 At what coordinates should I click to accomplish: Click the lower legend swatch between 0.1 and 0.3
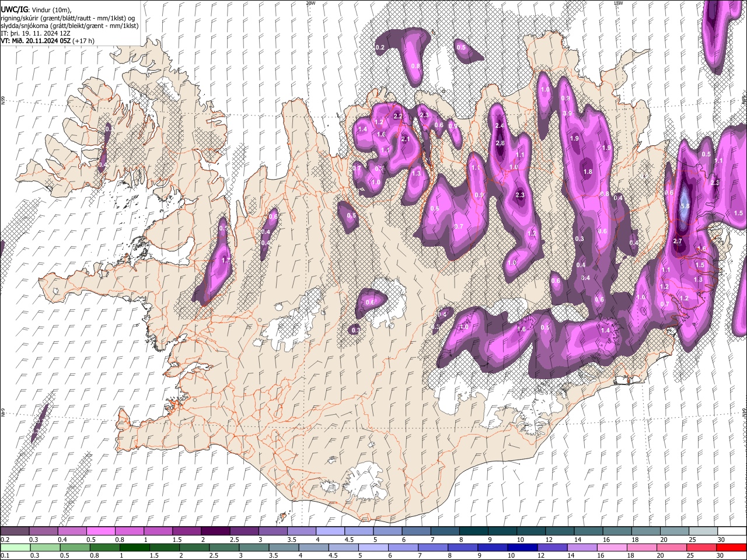15,547
